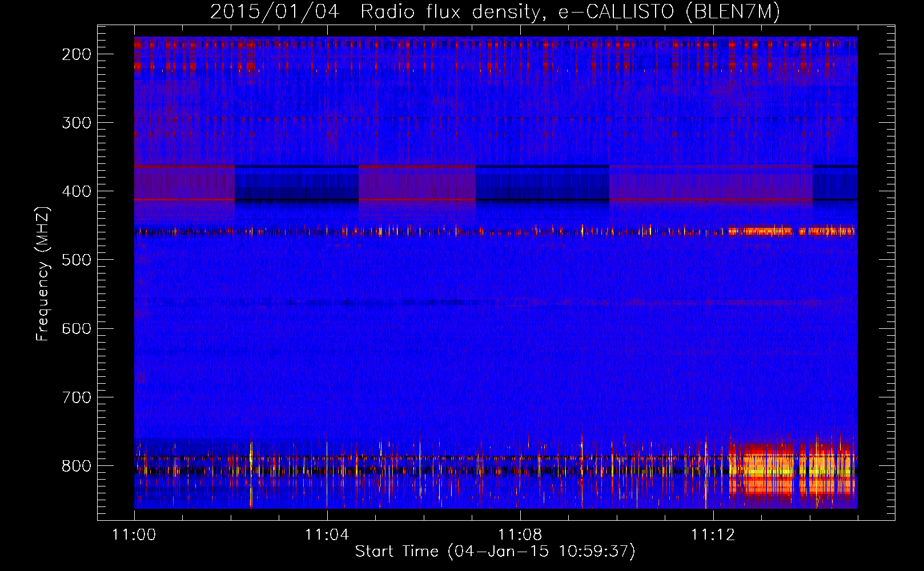This screenshot has width=924, height=571.
Task: Click the 11:08 time tick label
Action: (x=520, y=535)
